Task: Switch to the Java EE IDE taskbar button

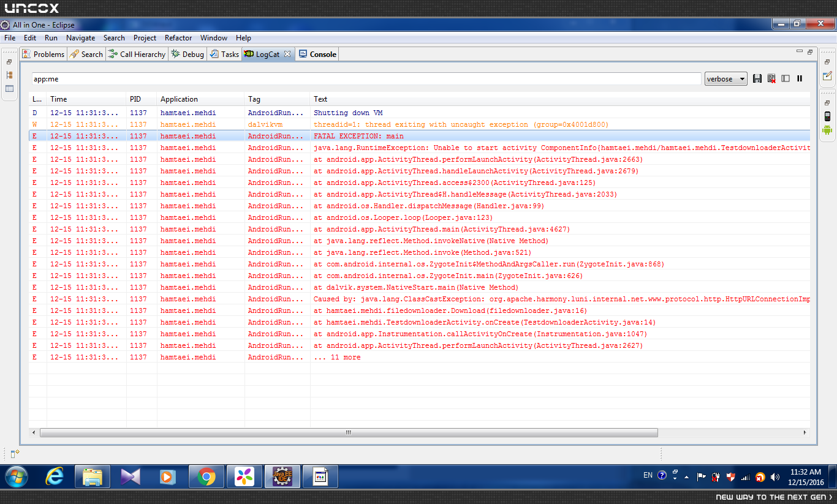Action: pyautogui.click(x=282, y=476)
